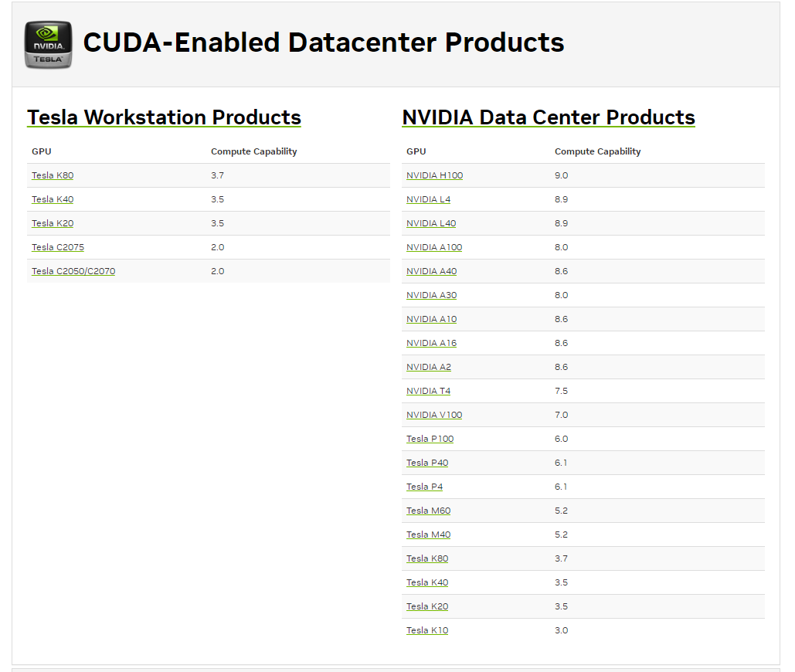Click the CUDA-Enabled Datacenter Products title
This screenshot has width=795, height=672.
(323, 42)
